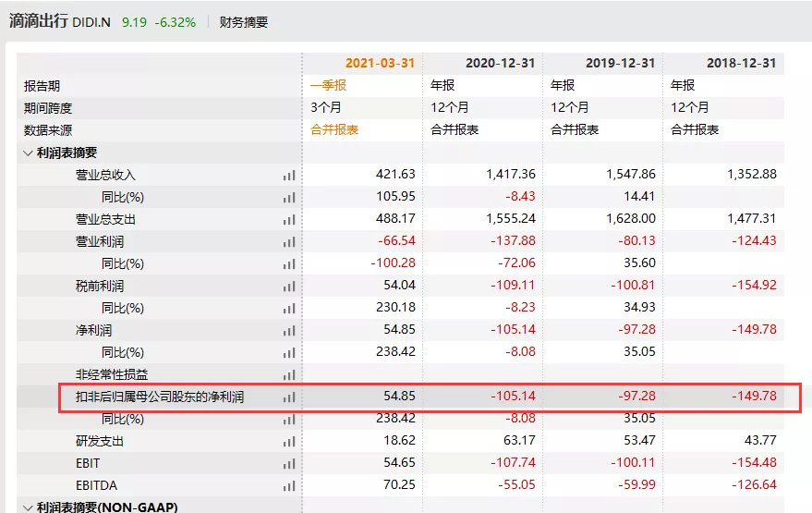Click expense value 488.17
Image resolution: width=812 pixels, height=513 pixels.
(x=395, y=219)
